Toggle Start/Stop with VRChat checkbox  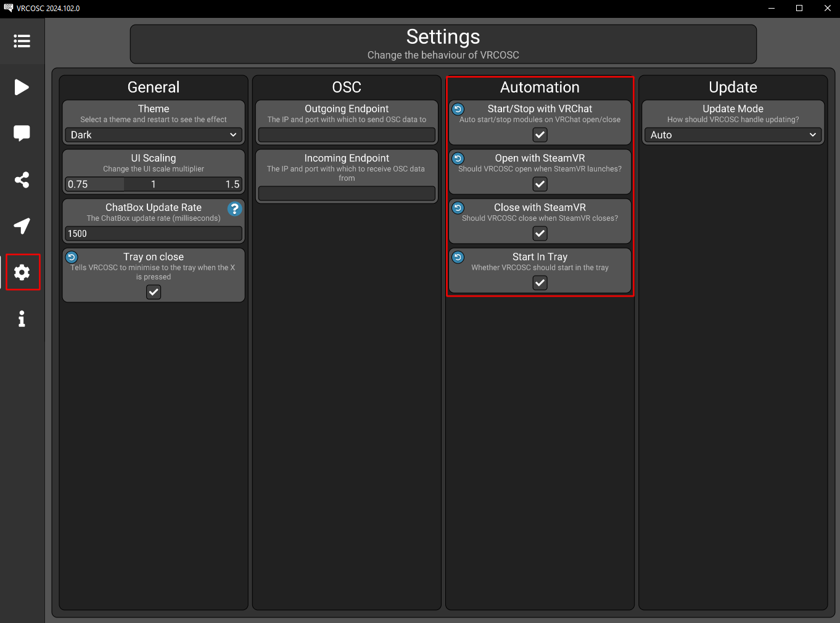point(540,134)
